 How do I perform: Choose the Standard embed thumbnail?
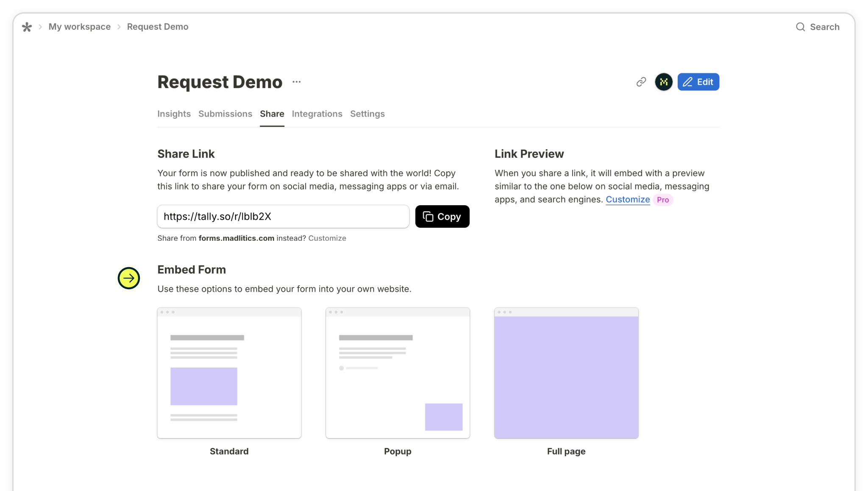pos(229,373)
